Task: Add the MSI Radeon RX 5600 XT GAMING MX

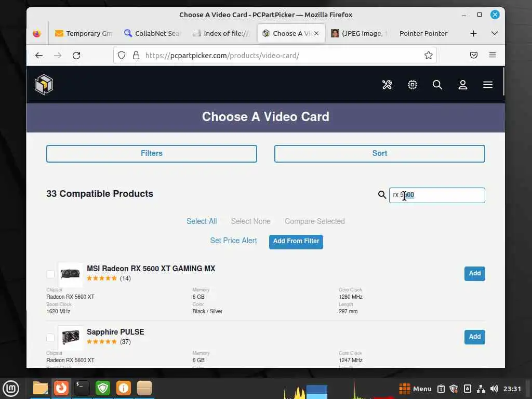Action: point(475,273)
